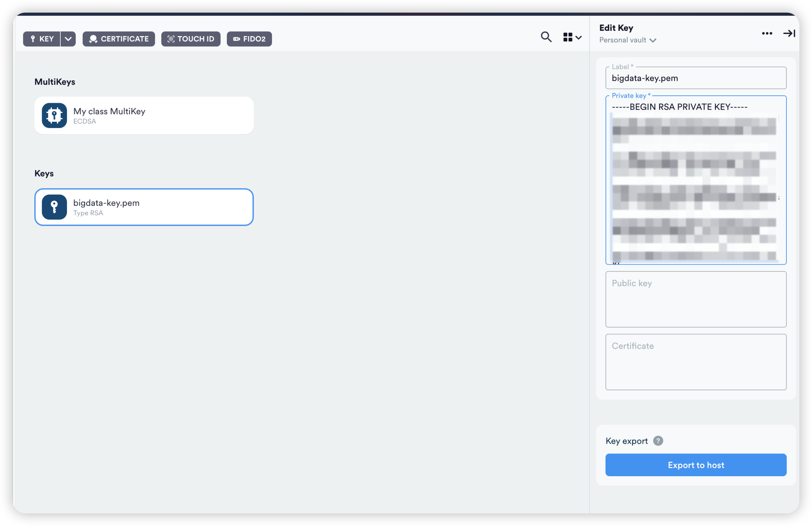Click the Certificate text field
The image size is (812, 526).
pos(696,362)
